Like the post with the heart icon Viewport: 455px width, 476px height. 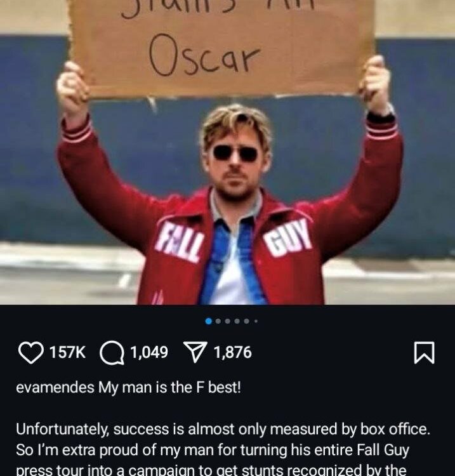pyautogui.click(x=30, y=352)
